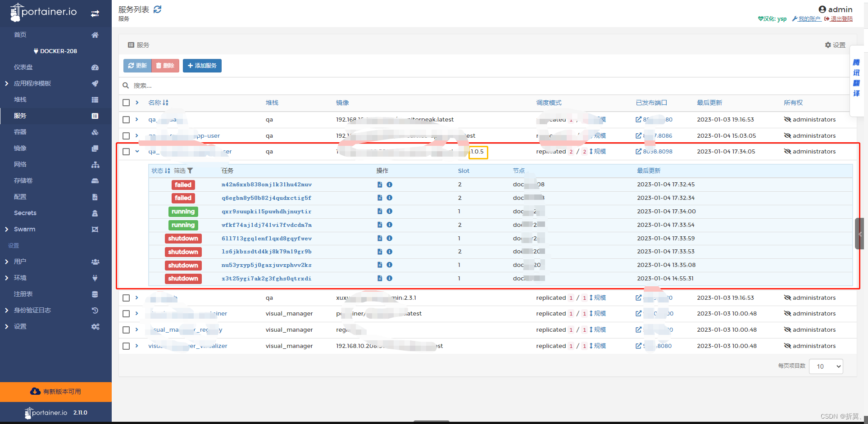This screenshot has height=424, width=868.
Task: Open 网络 in the sidebar
Action: [56, 164]
